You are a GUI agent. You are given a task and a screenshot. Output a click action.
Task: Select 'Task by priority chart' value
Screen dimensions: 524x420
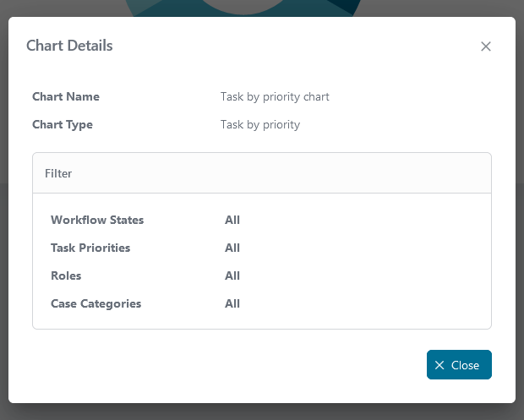pos(275,97)
